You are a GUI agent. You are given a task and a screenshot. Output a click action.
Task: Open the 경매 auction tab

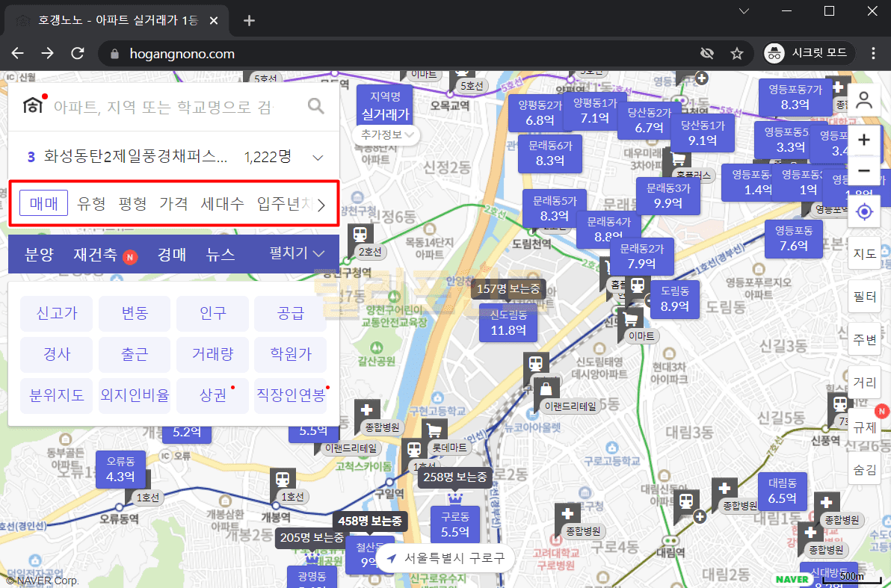point(171,255)
